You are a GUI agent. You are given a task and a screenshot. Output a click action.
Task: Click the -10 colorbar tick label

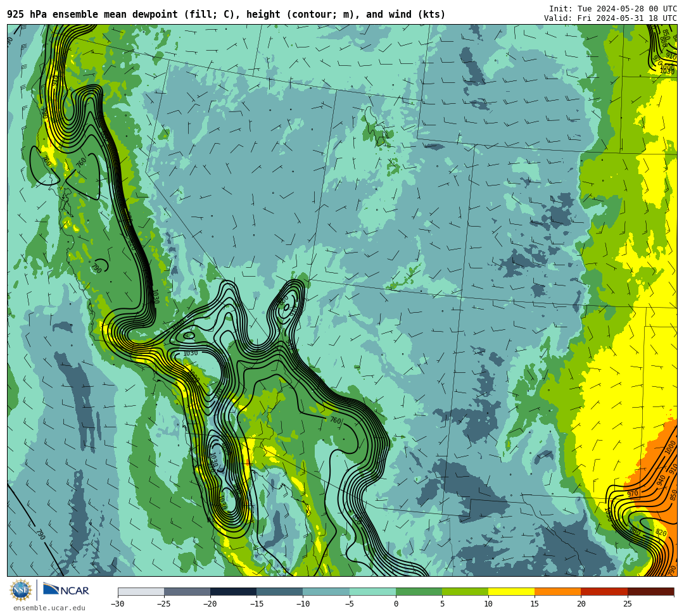coord(303,604)
